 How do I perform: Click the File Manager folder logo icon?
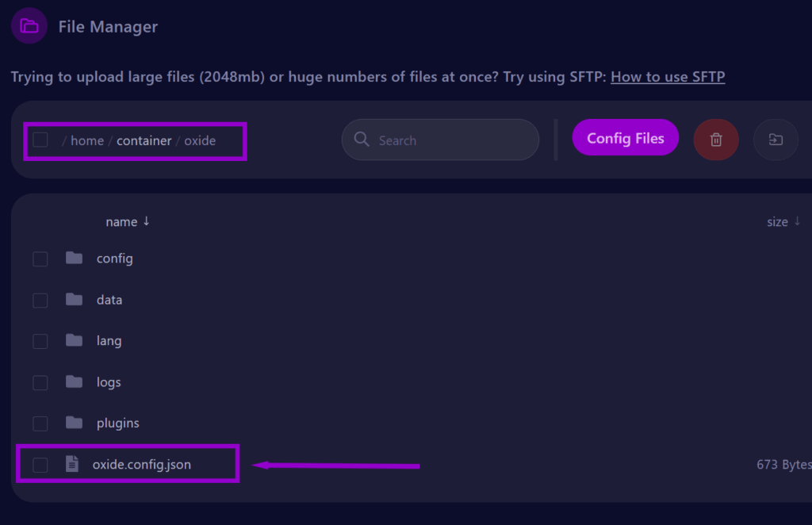click(29, 26)
